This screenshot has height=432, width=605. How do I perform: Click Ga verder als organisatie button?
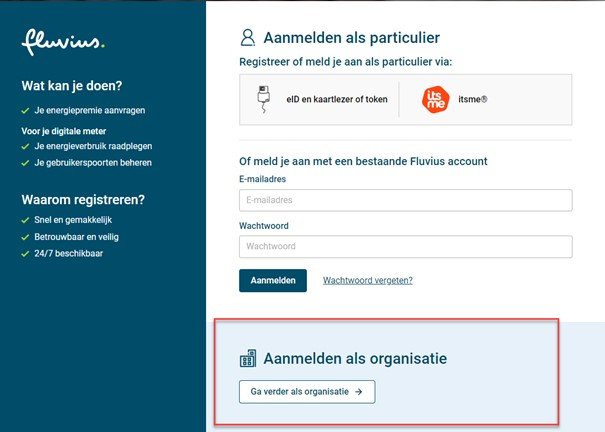tap(306, 392)
